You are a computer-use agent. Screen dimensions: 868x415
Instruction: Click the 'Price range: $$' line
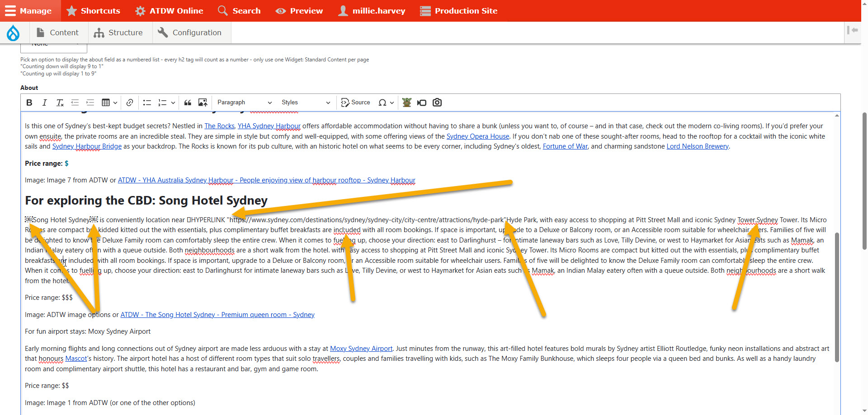pos(47,386)
